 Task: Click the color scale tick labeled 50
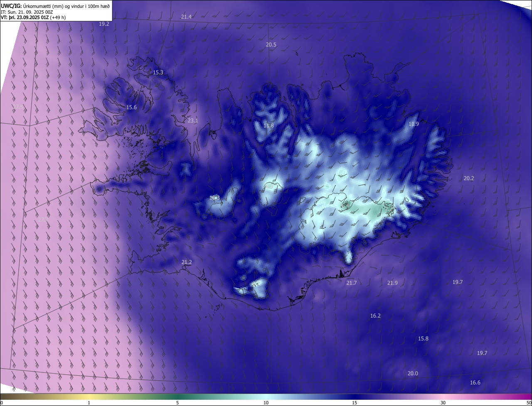point(529,403)
